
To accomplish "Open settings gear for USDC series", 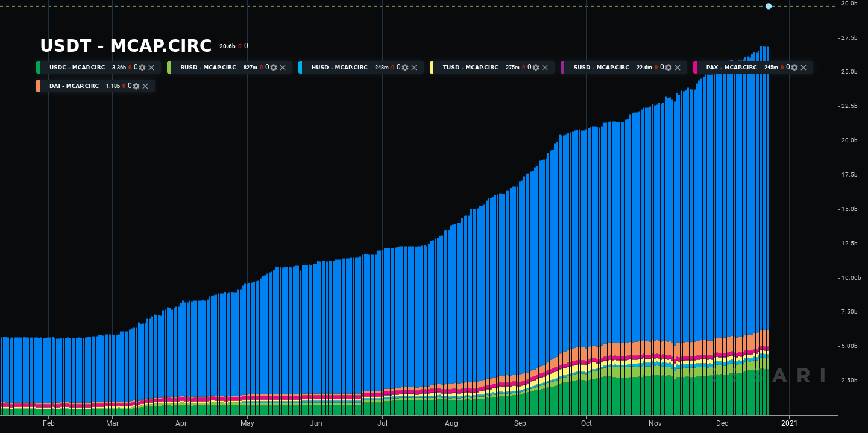I will pos(142,68).
